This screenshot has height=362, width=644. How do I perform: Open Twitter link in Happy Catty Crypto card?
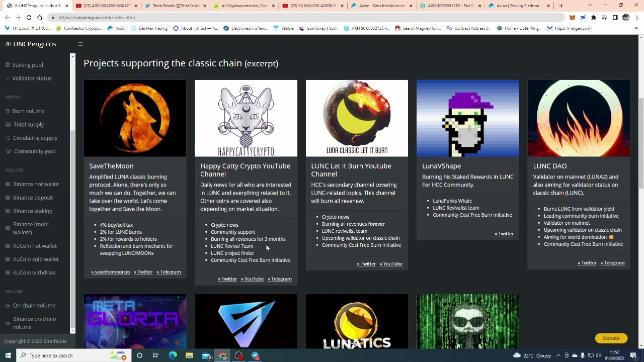pyautogui.click(x=227, y=279)
